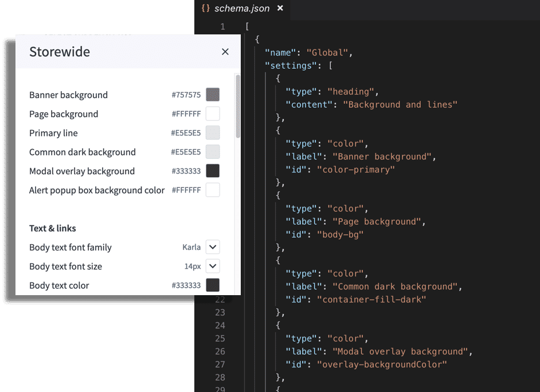
Task: Close the Storewide settings panel
Action: 225,51
